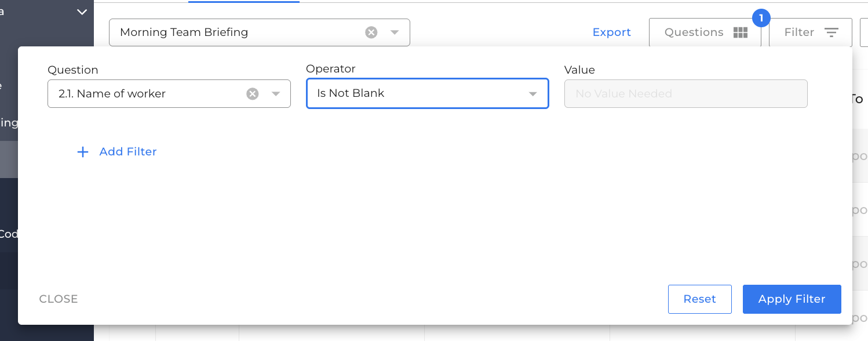
Task: Dismiss the filter panel with CLOSE
Action: (x=59, y=299)
